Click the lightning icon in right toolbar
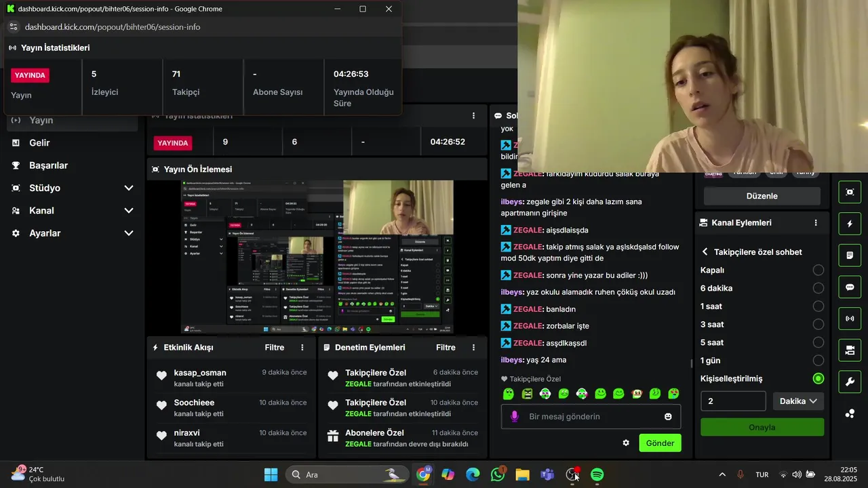The width and height of the screenshot is (868, 488). 850,224
